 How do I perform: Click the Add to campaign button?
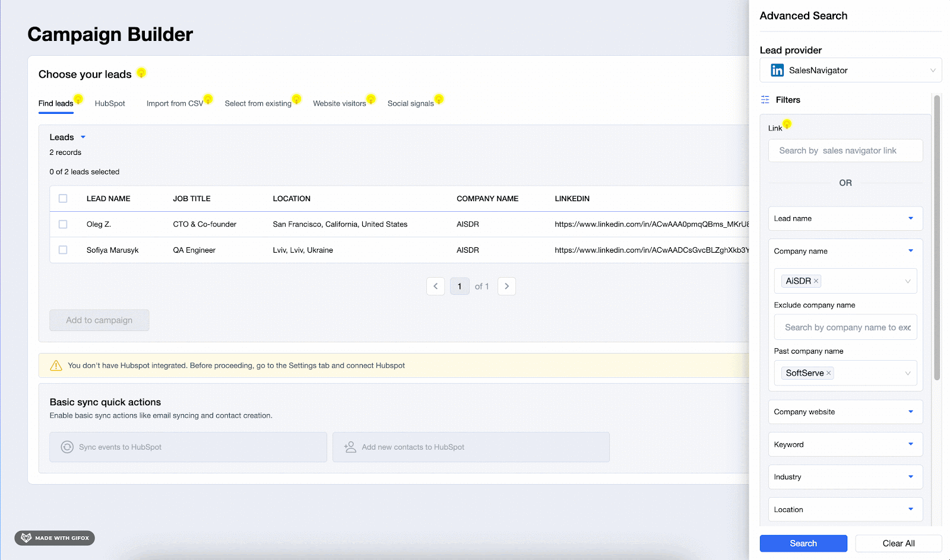pyautogui.click(x=99, y=320)
